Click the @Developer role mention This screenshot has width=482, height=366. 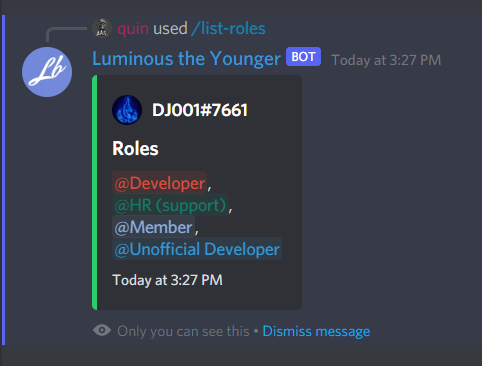pyautogui.click(x=160, y=183)
